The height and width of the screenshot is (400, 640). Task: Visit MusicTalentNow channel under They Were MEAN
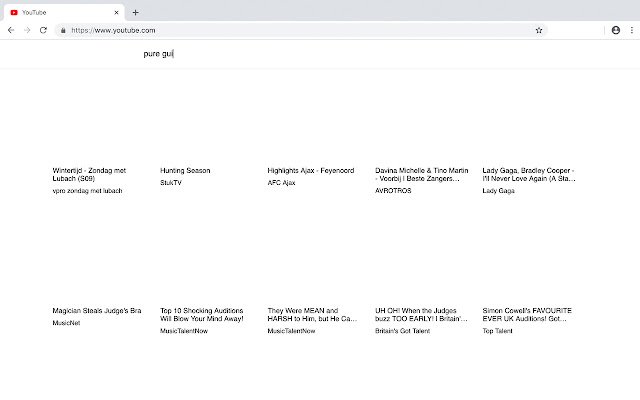[291, 331]
